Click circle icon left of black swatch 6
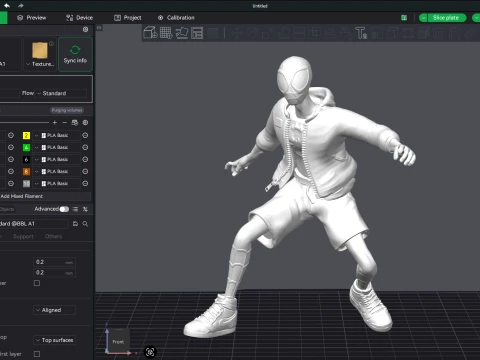Screen dimensions: 480x360 11,159
